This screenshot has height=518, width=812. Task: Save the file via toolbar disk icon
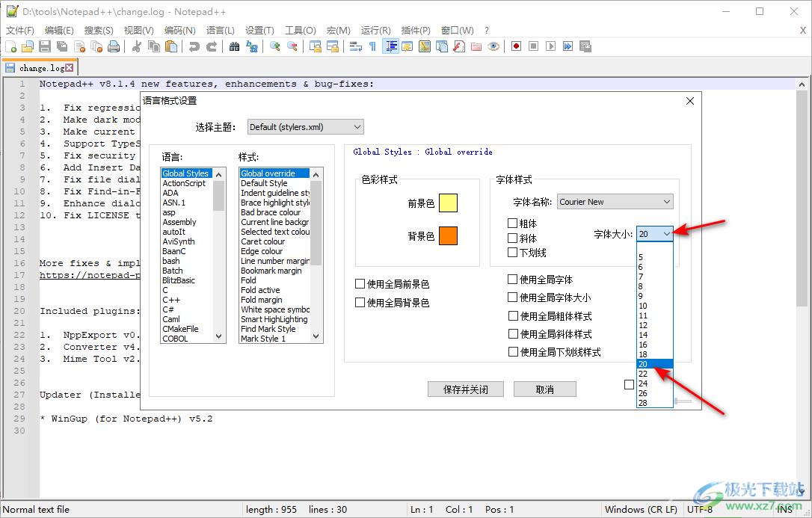45,46
